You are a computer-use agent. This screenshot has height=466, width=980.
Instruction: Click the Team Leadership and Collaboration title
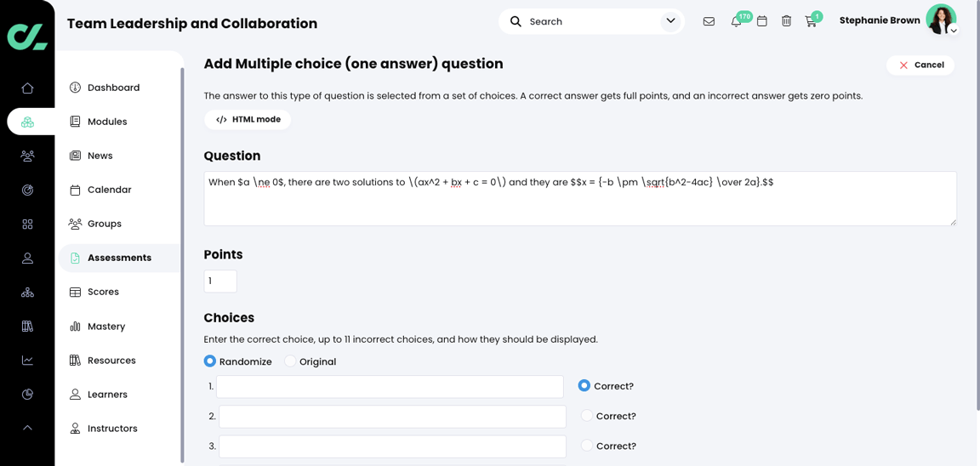pos(192,24)
